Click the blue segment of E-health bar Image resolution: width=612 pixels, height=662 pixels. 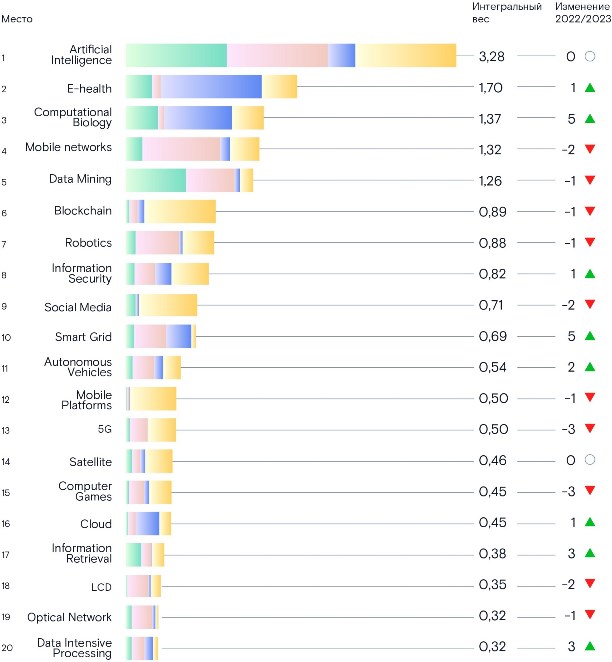pyautogui.click(x=211, y=87)
